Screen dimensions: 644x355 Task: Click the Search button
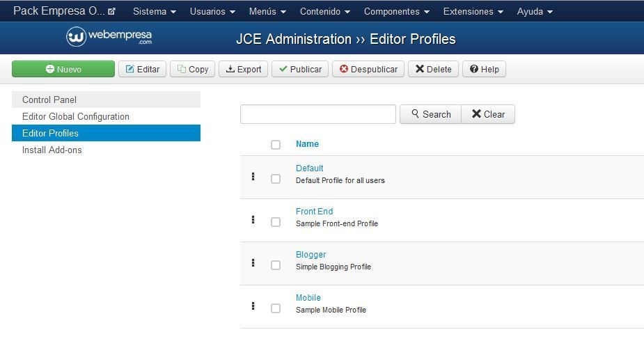pos(430,114)
